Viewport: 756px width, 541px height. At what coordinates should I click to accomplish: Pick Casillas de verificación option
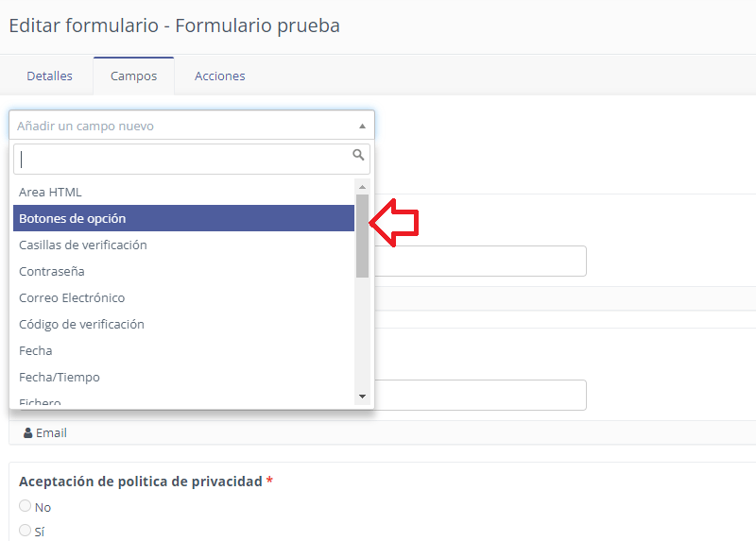(183, 245)
